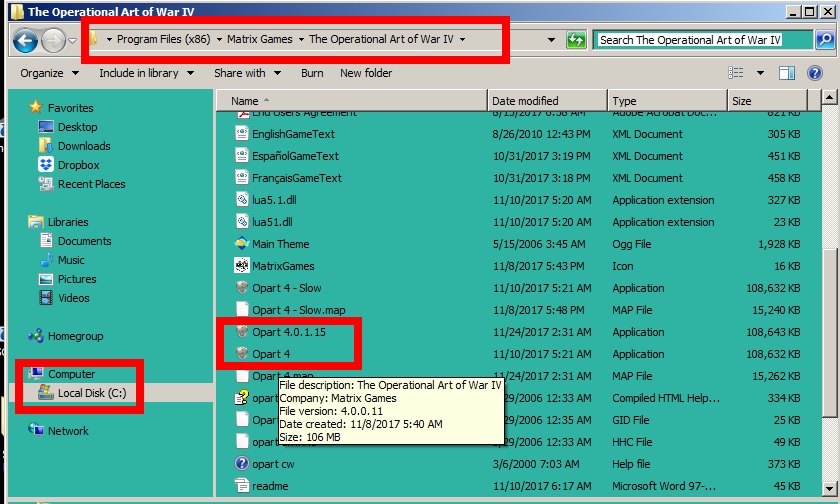Select the Main Theme Ogg file icon
Image resolution: width=840 pixels, height=504 pixels.
click(x=242, y=243)
